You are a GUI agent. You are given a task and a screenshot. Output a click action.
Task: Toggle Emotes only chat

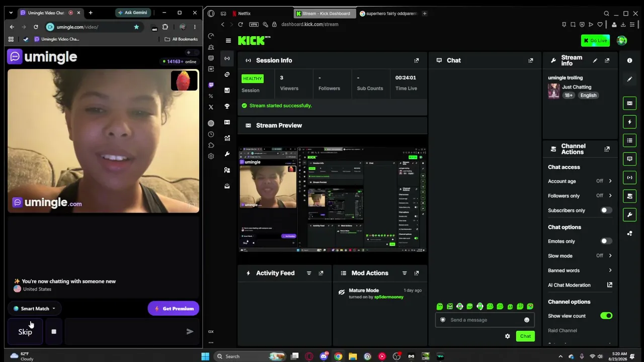pyautogui.click(x=606, y=241)
